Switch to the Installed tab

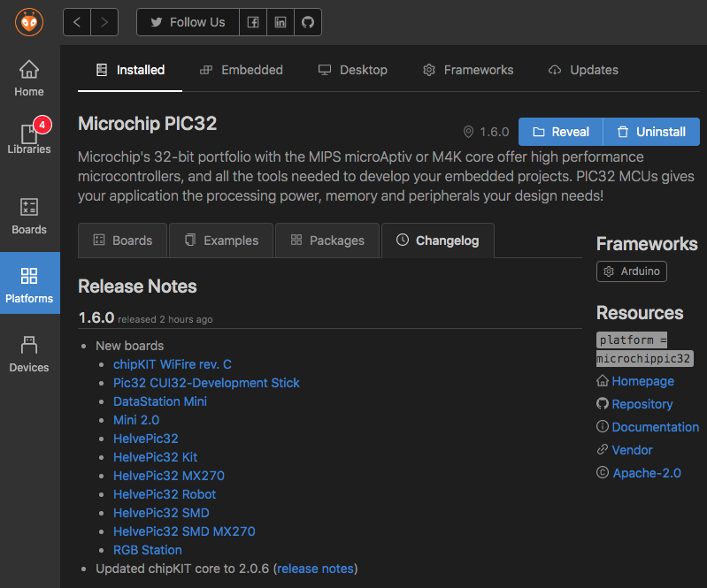point(130,70)
